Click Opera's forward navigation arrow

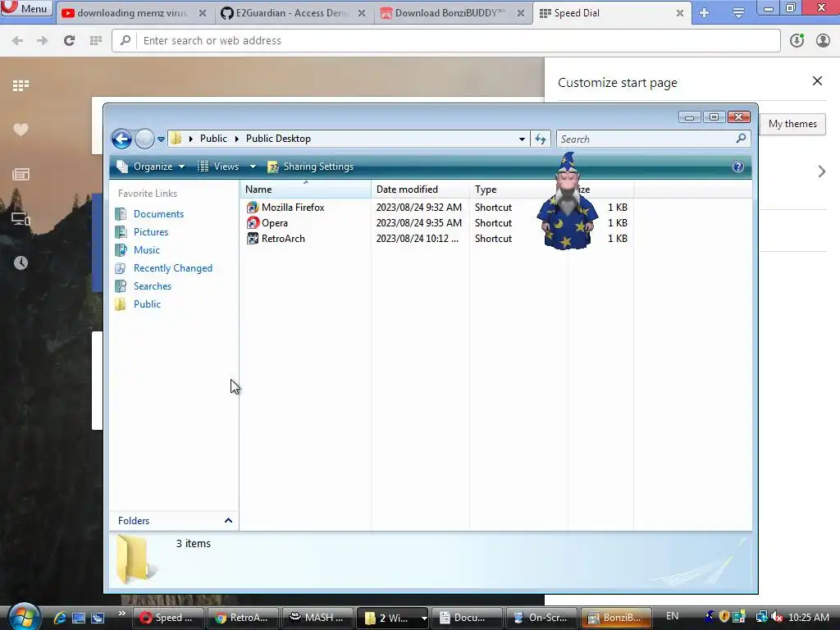(43, 40)
